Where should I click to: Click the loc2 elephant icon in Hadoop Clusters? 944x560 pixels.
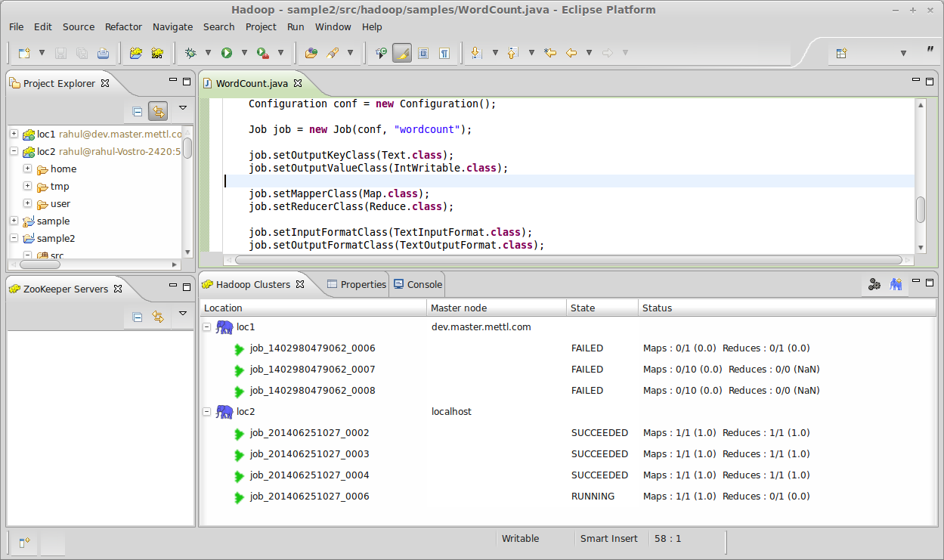(x=224, y=412)
